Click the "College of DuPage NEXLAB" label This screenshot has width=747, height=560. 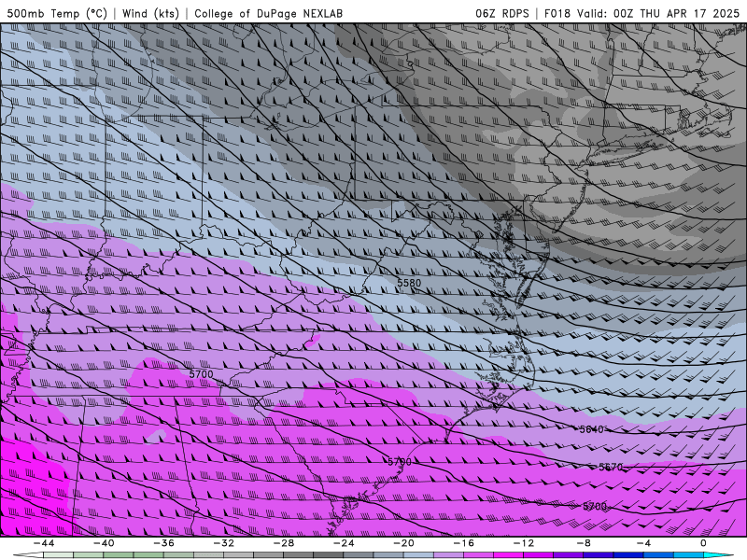tap(268, 13)
